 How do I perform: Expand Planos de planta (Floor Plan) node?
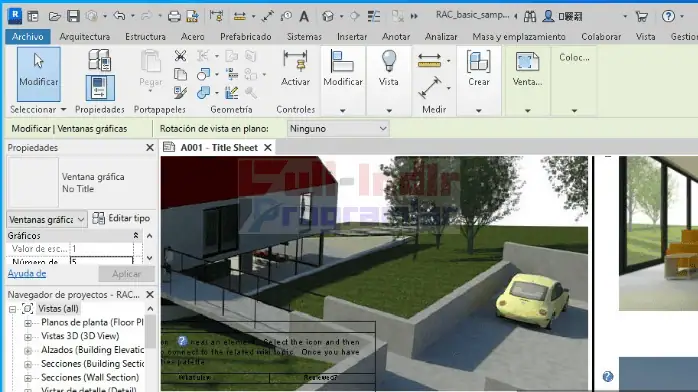pyautogui.click(x=28, y=323)
